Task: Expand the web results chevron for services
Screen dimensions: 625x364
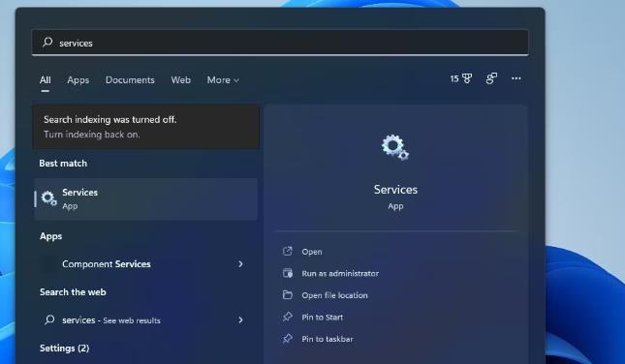Action: point(240,319)
